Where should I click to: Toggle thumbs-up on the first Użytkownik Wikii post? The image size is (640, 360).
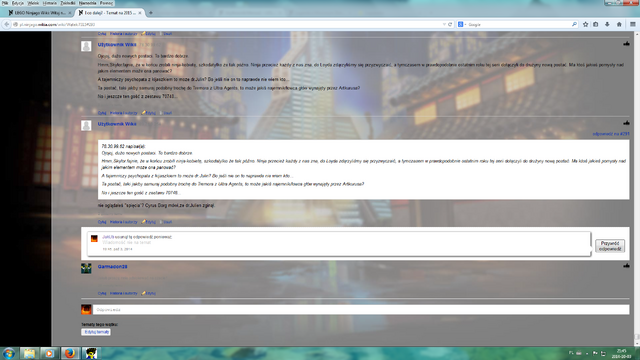626,43
